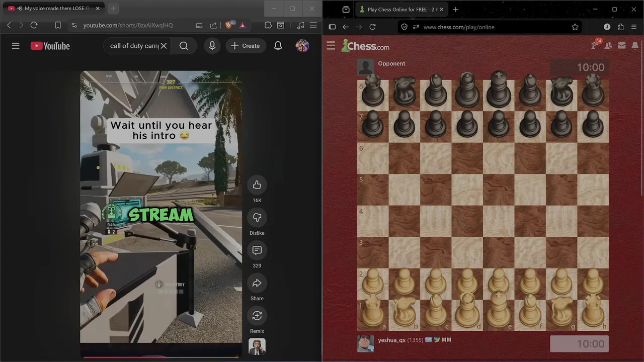Open YouTube notifications bell
The height and width of the screenshot is (362, 644).
[x=278, y=46]
